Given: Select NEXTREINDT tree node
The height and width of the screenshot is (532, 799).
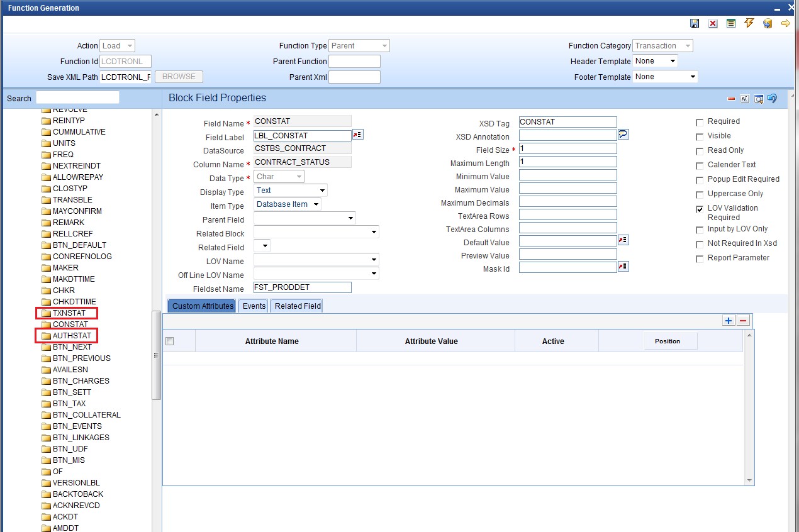Looking at the screenshot, I should click(77, 166).
